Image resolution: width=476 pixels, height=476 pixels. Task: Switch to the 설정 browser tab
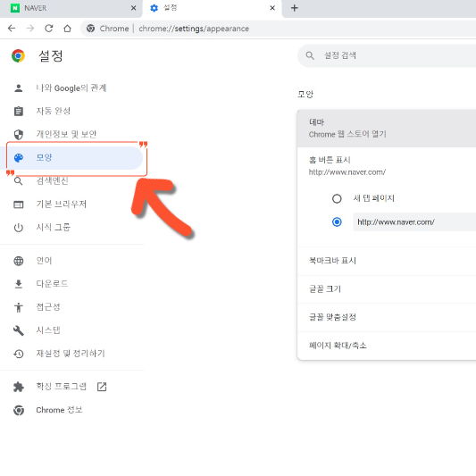(212, 8)
